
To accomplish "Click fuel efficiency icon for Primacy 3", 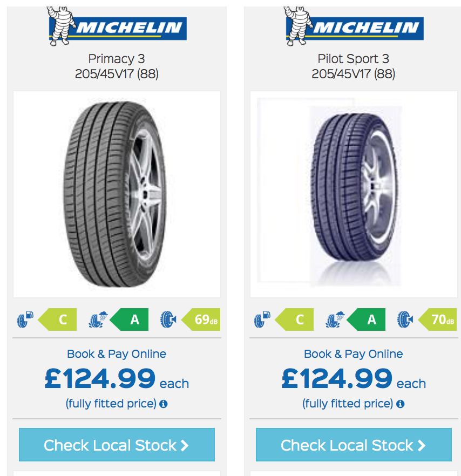I will [25, 319].
